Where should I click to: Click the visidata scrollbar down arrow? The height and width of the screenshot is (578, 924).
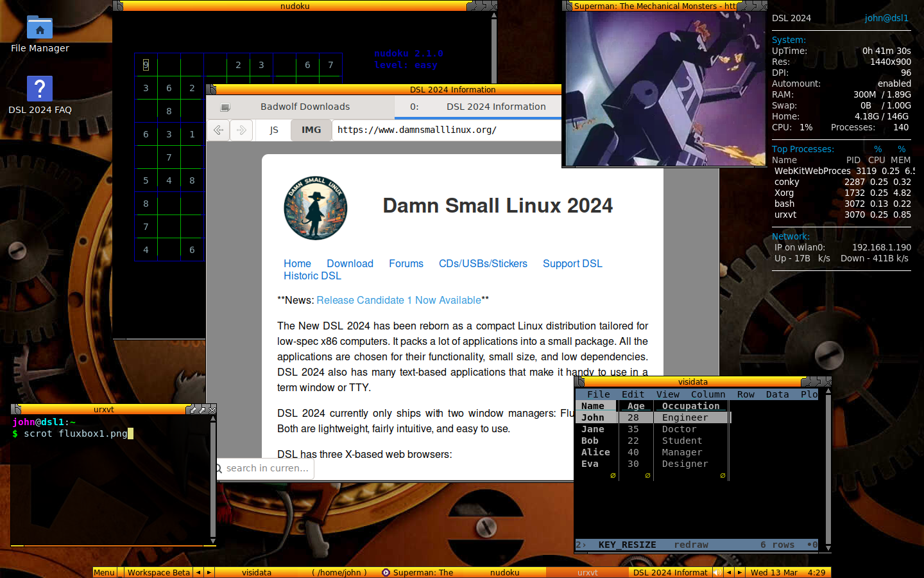[x=828, y=548]
